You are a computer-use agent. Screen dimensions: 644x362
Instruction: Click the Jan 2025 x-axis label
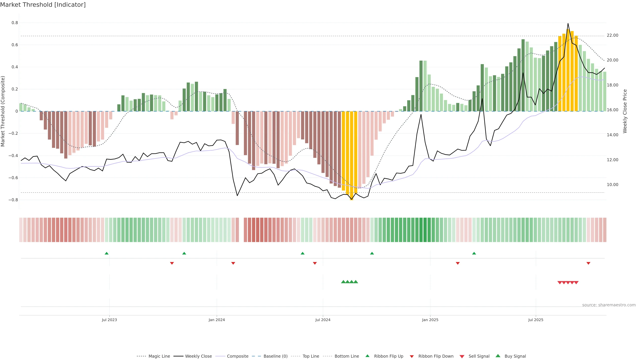(430, 320)
